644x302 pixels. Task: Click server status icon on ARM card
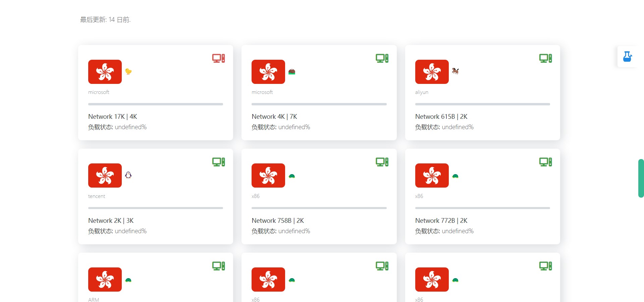pyautogui.click(x=218, y=266)
